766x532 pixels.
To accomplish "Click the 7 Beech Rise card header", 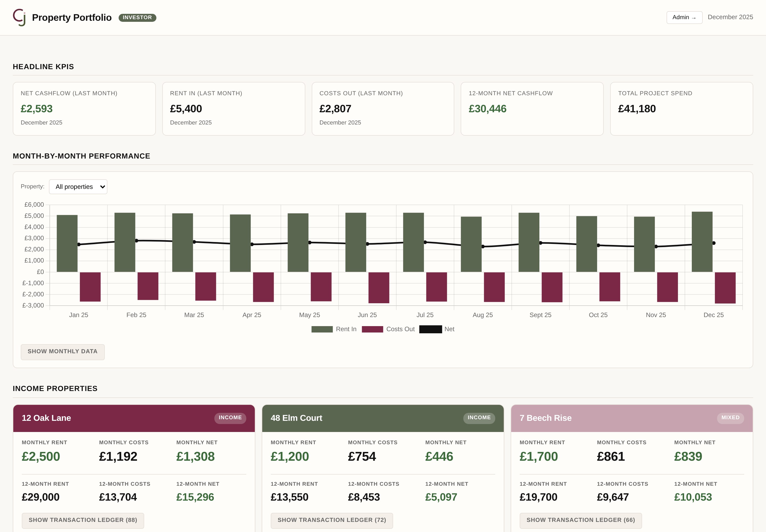I will coord(632,418).
